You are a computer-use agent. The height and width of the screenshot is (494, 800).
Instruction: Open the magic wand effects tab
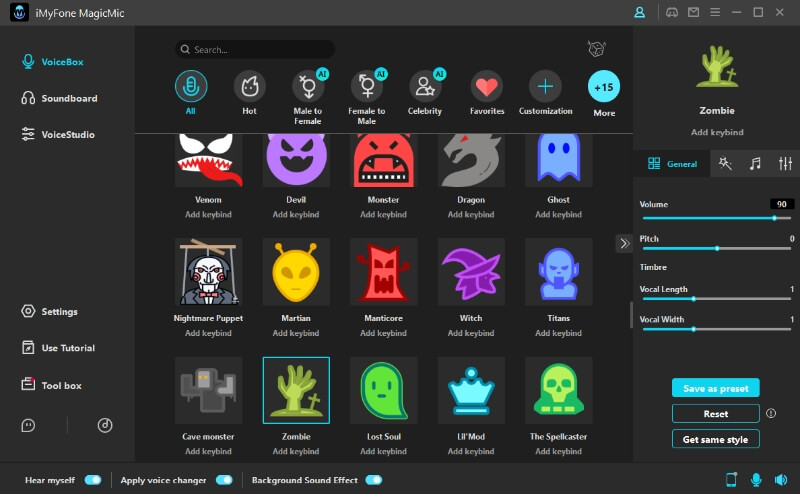tap(725, 163)
